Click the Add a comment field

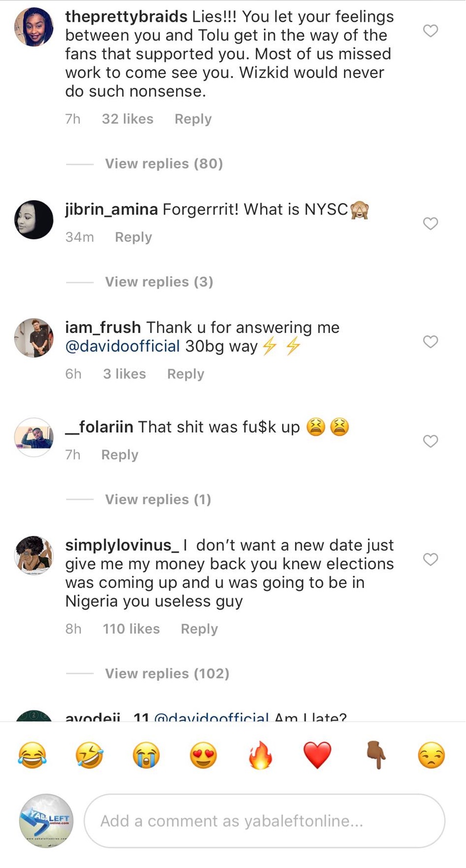coord(265,821)
